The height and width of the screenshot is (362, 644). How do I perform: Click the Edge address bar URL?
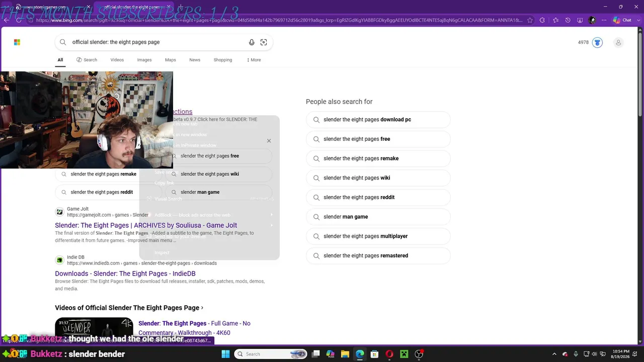tap(279, 20)
